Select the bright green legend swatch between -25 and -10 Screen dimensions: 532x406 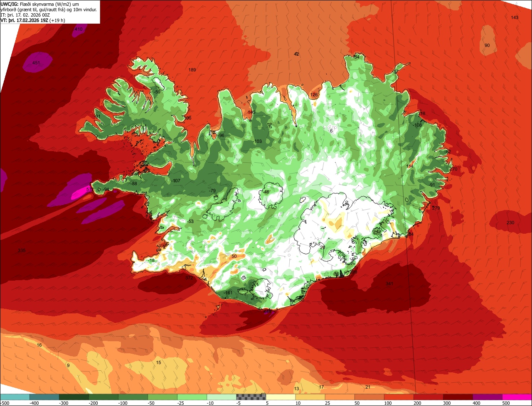(192, 397)
